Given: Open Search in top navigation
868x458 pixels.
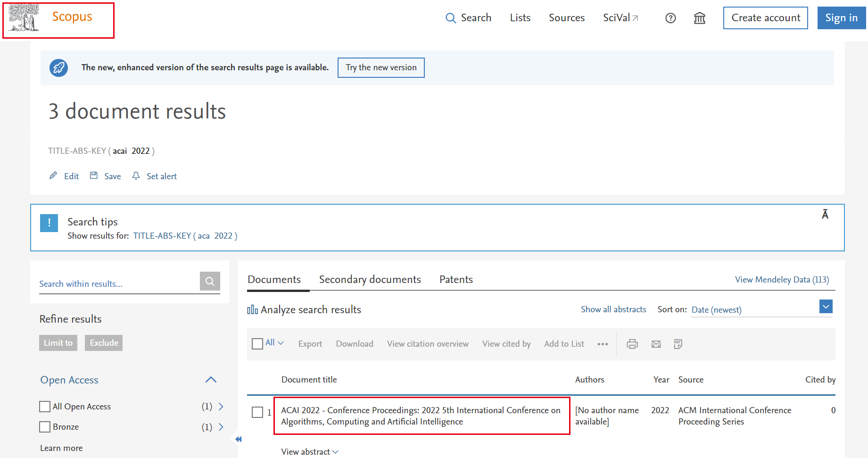Looking at the screenshot, I should click(x=469, y=18).
